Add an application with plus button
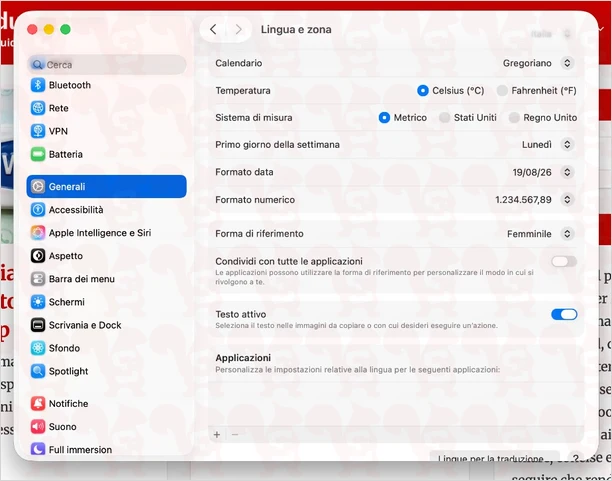Viewport: 612px width, 481px height. tap(217, 435)
